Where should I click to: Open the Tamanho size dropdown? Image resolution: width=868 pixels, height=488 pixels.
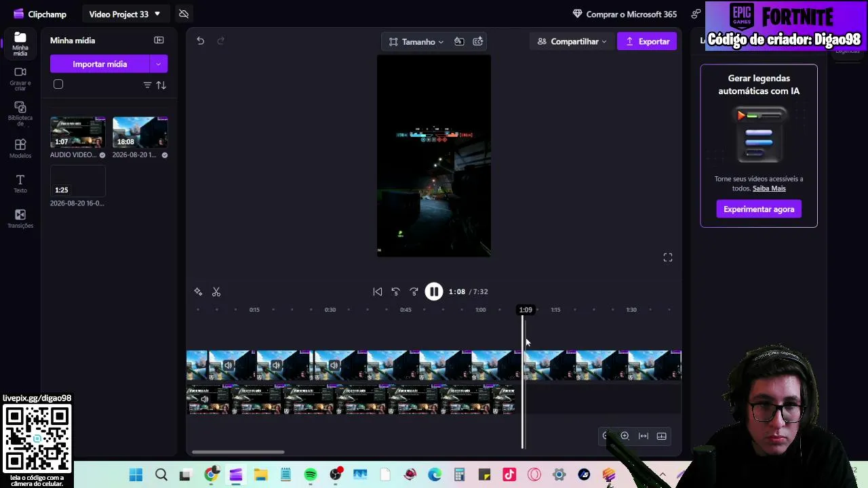[416, 41]
